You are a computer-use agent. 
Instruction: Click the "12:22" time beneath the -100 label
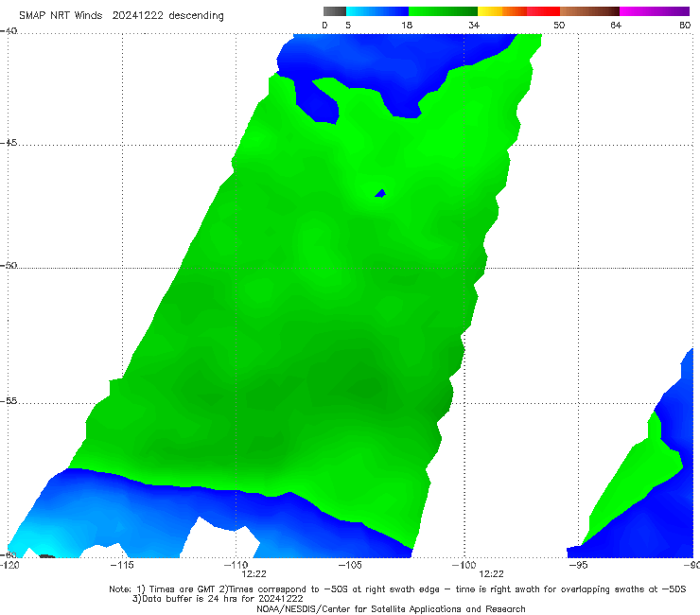(491, 574)
